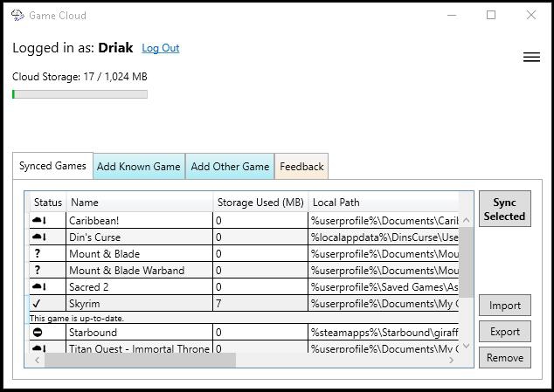Click Mount & Blade Warband local path cell
Image resolution: width=554 pixels, height=392 pixels.
click(384, 270)
